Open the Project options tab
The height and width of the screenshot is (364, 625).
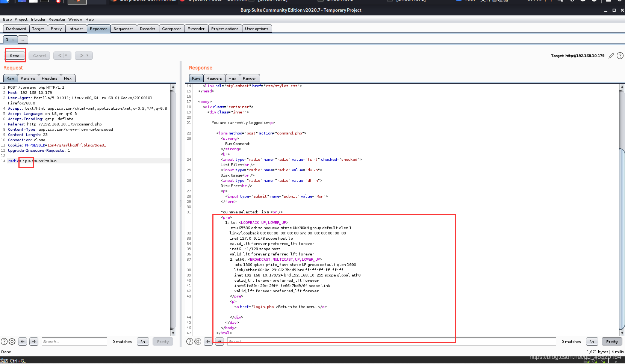pos(225,29)
